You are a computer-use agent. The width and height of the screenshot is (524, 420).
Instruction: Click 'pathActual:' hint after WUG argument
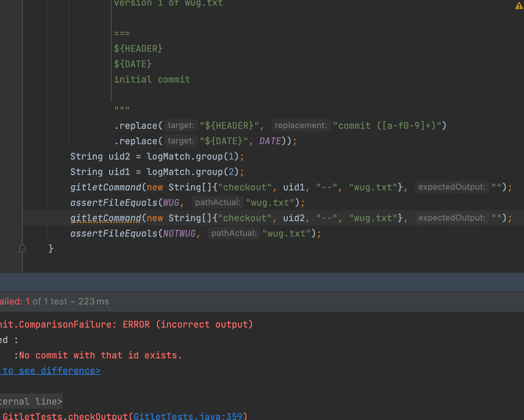point(218,202)
